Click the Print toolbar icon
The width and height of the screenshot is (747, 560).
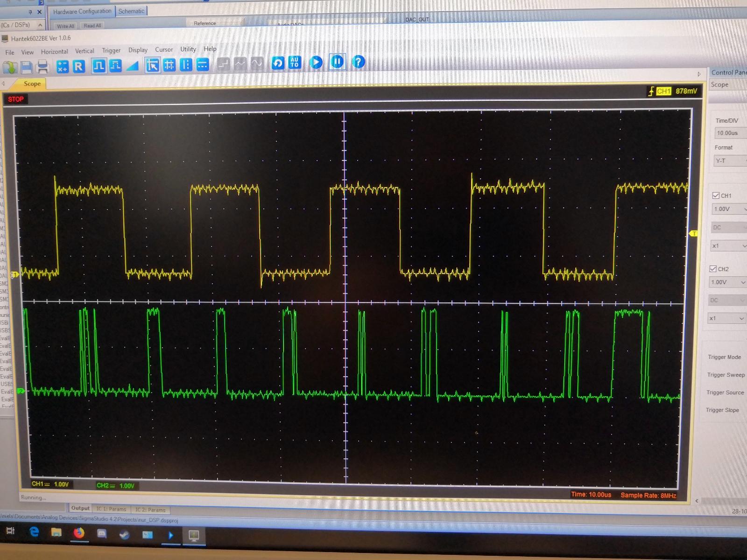click(43, 67)
